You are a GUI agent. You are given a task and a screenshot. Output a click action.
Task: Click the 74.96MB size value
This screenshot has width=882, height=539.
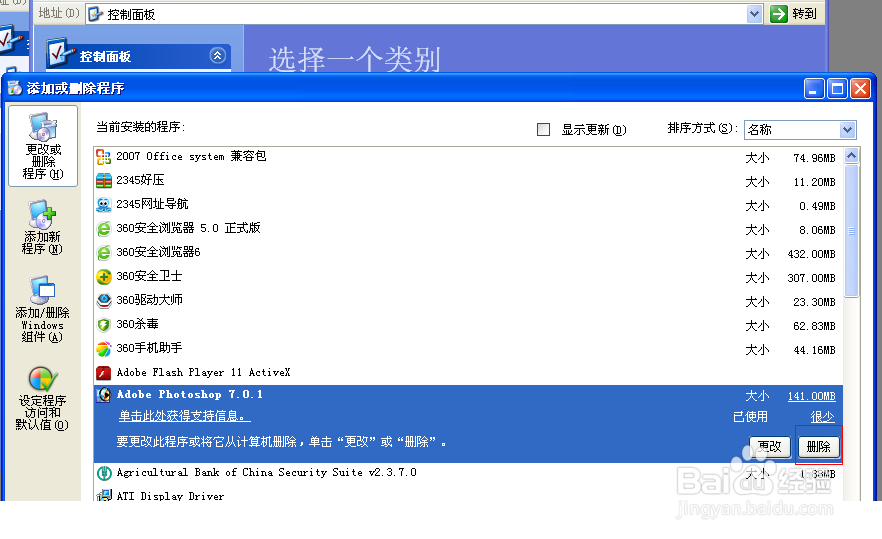coord(814,159)
